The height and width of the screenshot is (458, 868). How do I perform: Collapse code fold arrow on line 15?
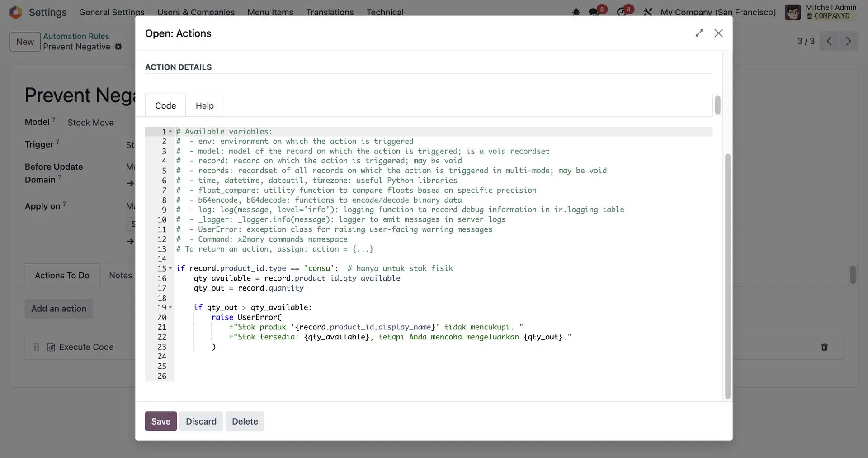[x=170, y=268]
